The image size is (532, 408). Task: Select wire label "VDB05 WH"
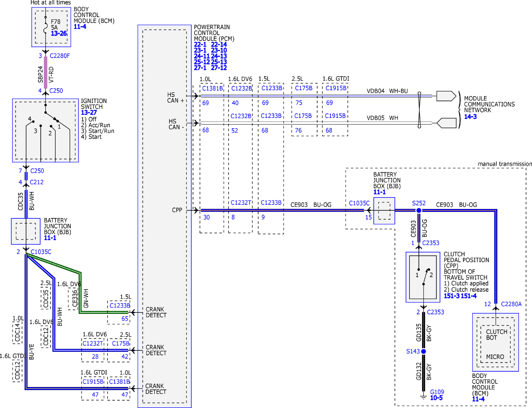click(382, 118)
